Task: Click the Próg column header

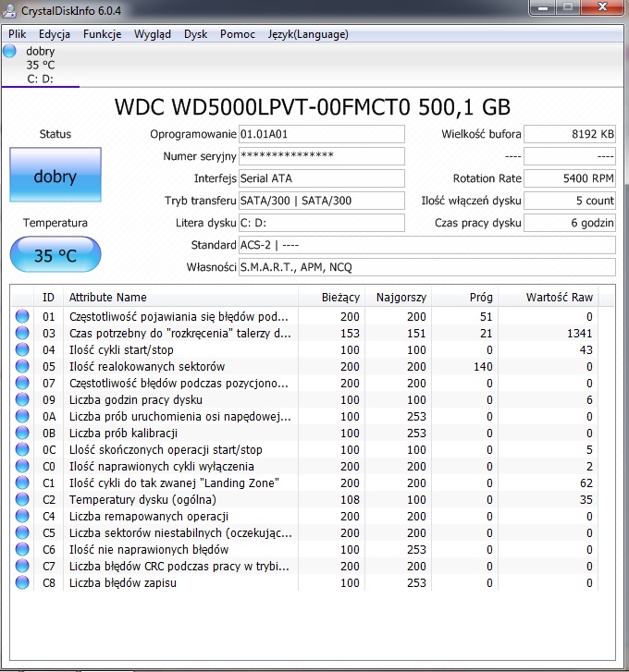Action: [x=464, y=297]
